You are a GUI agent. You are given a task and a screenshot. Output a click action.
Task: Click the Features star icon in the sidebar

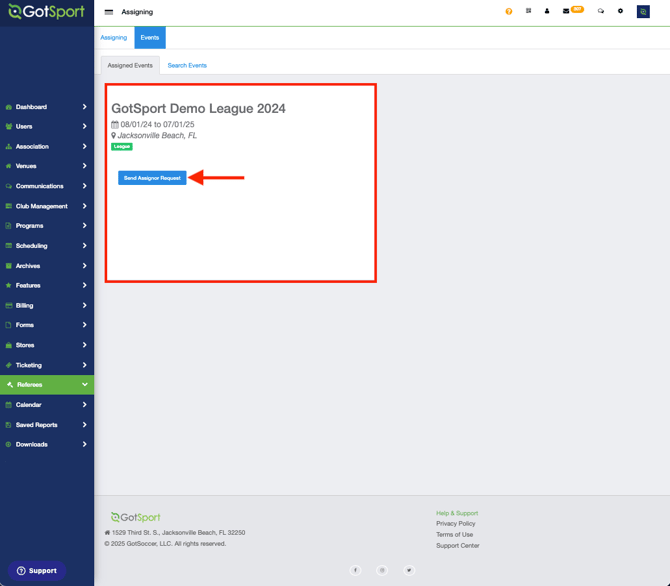(x=9, y=285)
